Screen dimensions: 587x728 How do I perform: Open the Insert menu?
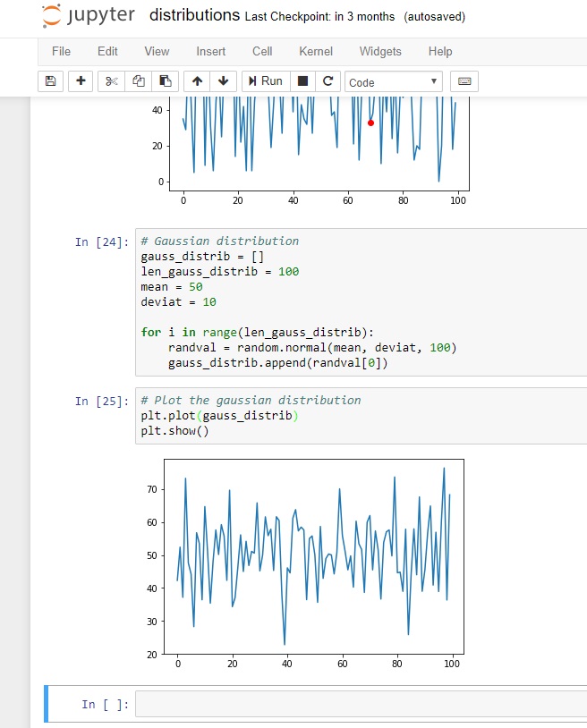[211, 51]
